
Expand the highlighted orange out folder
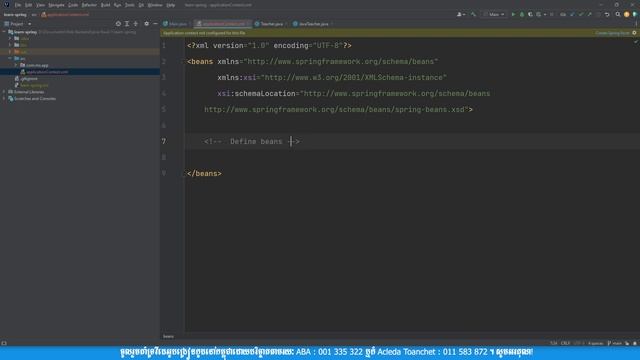tap(10, 52)
